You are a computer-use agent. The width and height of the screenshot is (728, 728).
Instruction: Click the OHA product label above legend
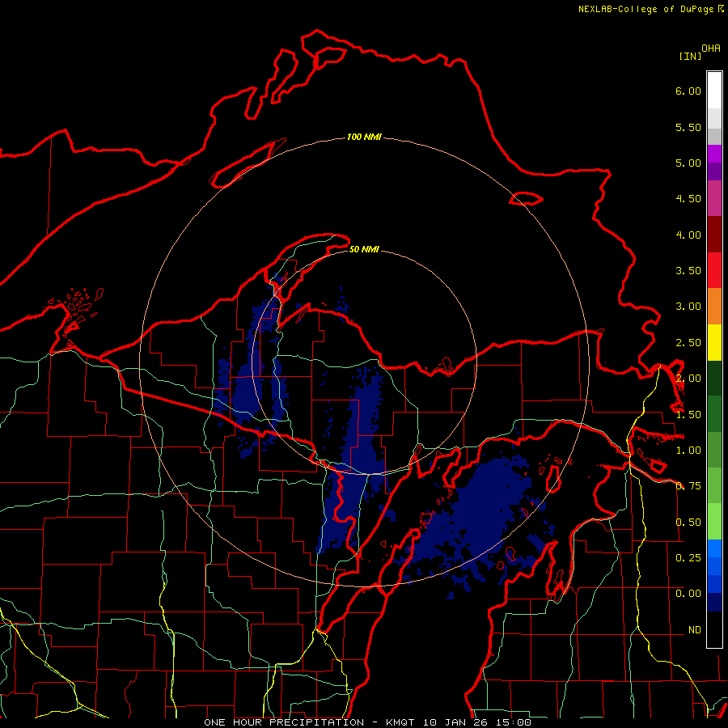pos(711,48)
